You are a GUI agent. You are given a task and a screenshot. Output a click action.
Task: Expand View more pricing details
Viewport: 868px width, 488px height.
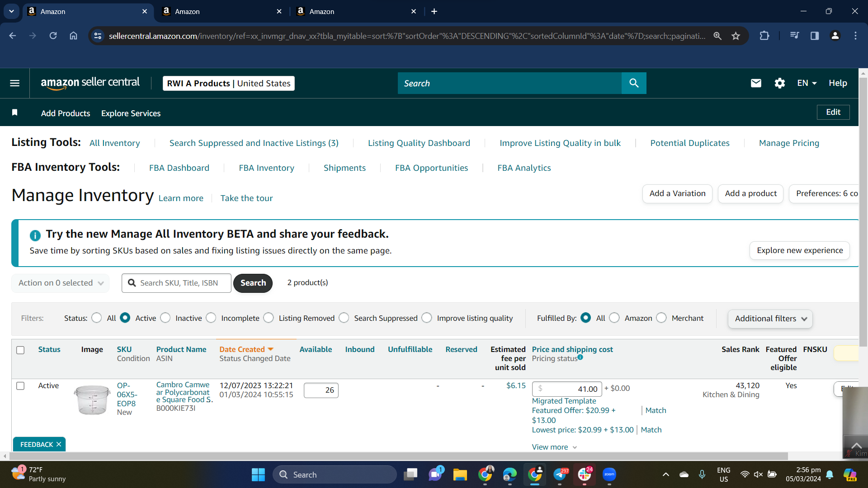[554, 447]
